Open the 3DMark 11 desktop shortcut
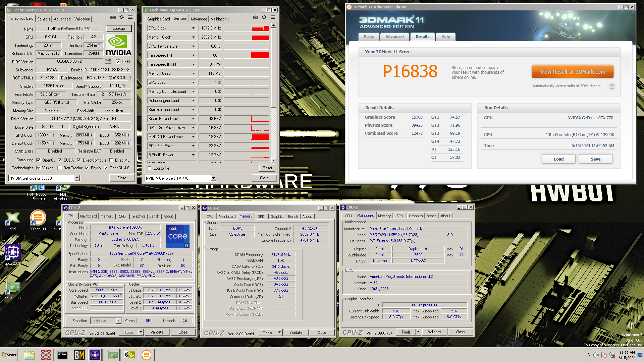 (38, 220)
